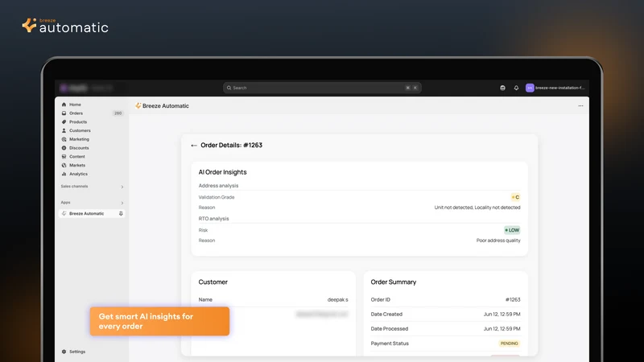Click the LOW risk badge

click(512, 230)
